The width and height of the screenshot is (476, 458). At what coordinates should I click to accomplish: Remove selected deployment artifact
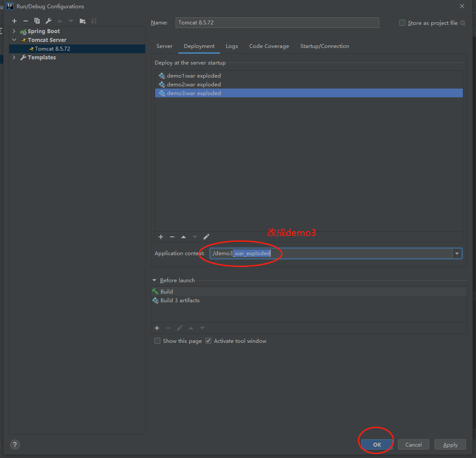click(172, 237)
